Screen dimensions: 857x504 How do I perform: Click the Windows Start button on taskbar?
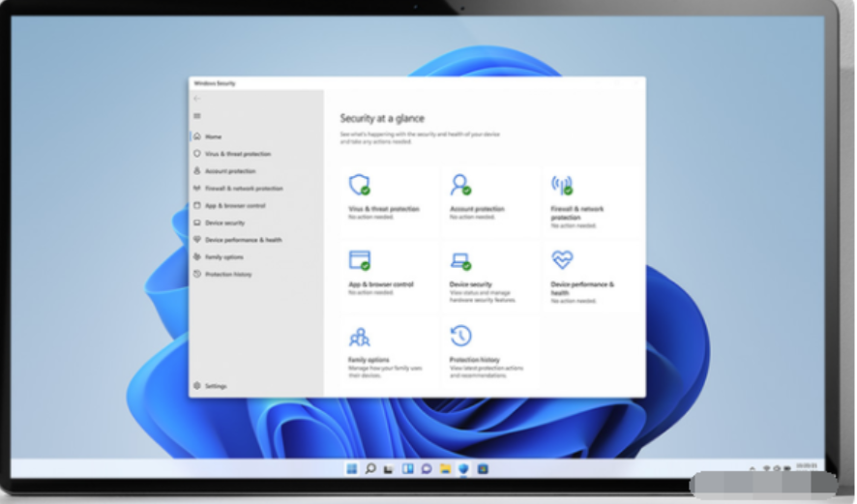pos(352,469)
